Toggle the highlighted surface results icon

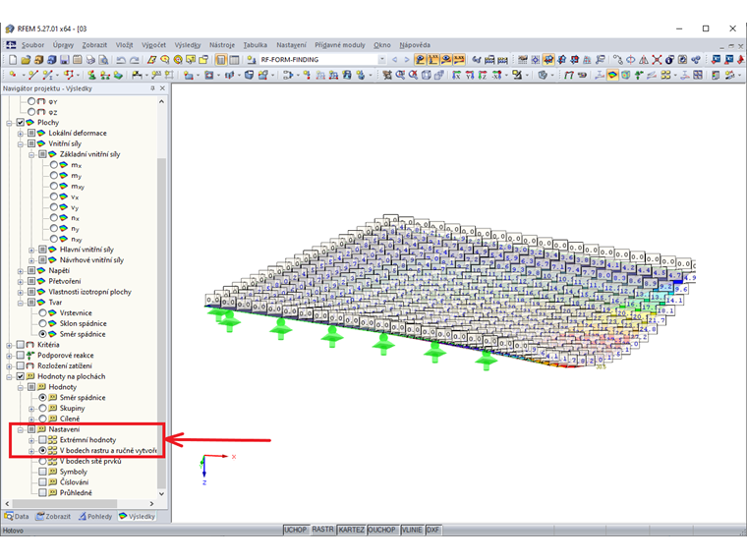click(612, 75)
